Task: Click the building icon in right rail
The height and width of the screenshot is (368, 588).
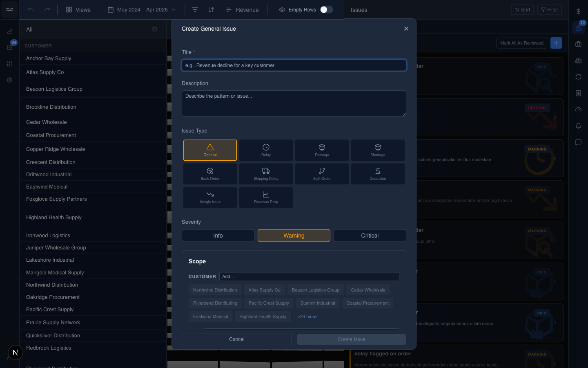Action: pos(578,61)
